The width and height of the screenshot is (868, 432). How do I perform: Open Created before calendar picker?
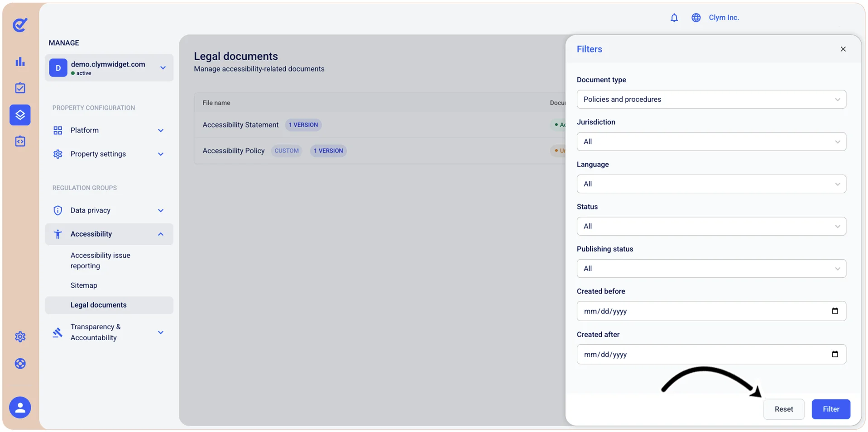[x=835, y=311]
